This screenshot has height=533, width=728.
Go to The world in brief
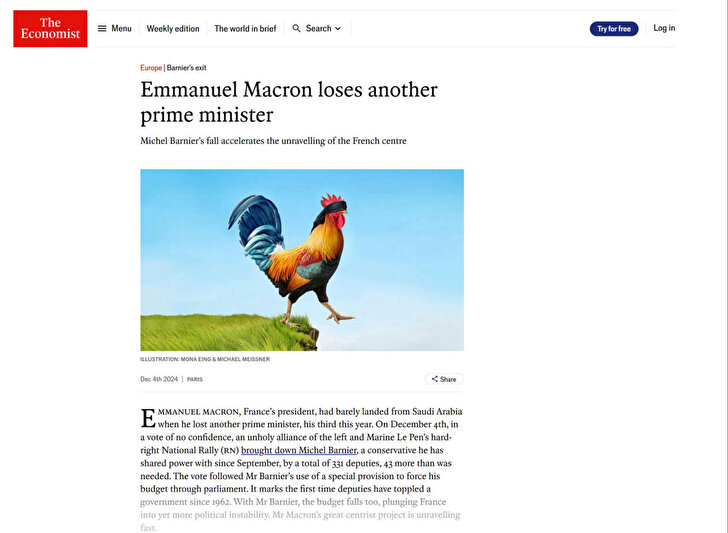tap(245, 29)
